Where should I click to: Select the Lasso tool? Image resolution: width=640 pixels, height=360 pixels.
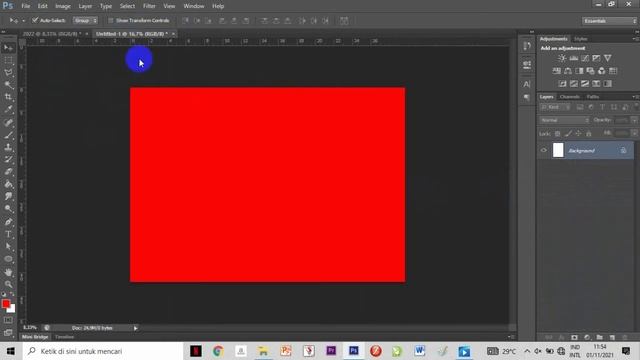8,73
